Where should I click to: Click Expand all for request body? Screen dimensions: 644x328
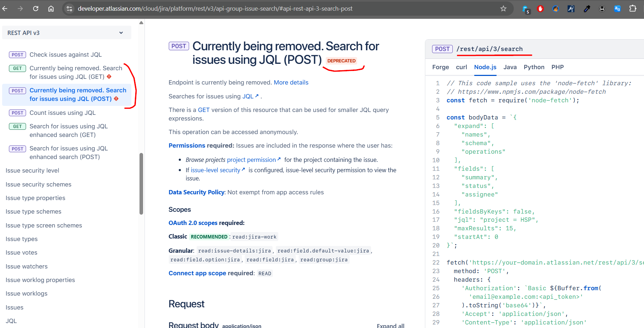pyautogui.click(x=390, y=326)
